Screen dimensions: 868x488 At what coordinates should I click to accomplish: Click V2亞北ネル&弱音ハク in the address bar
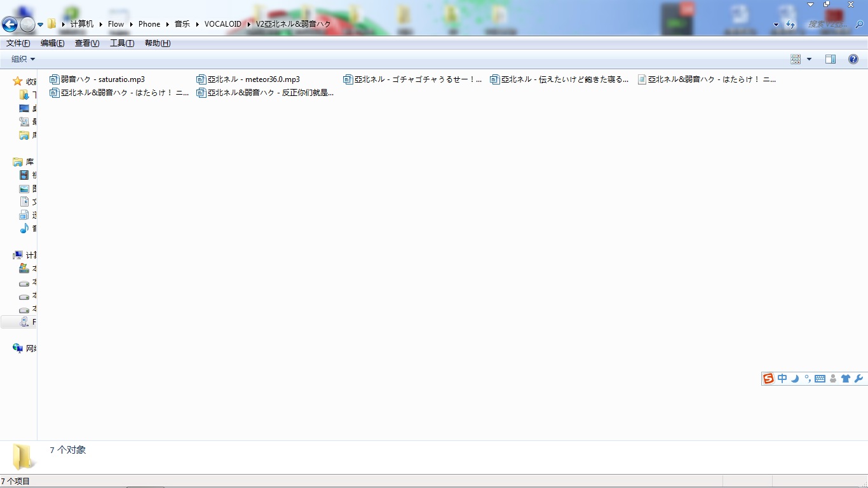294,24
